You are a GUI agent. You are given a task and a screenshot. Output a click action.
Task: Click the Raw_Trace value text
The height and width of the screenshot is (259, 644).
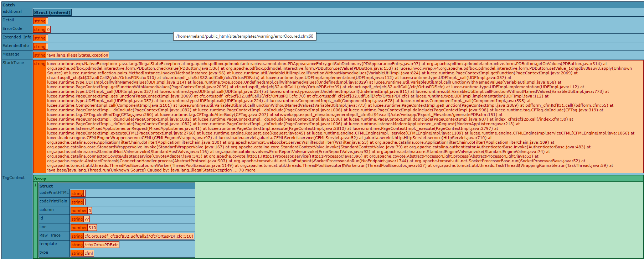pos(139,236)
